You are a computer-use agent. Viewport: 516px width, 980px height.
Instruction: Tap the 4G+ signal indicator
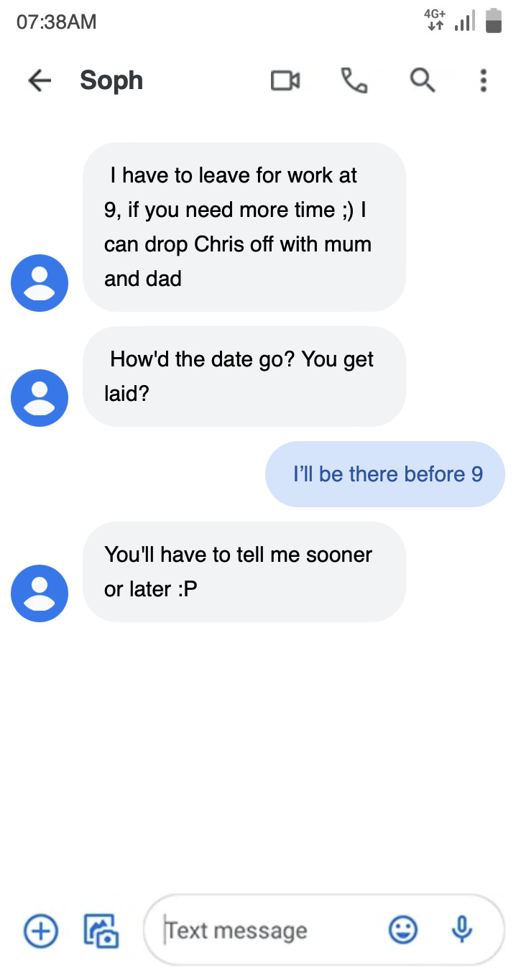(436, 20)
